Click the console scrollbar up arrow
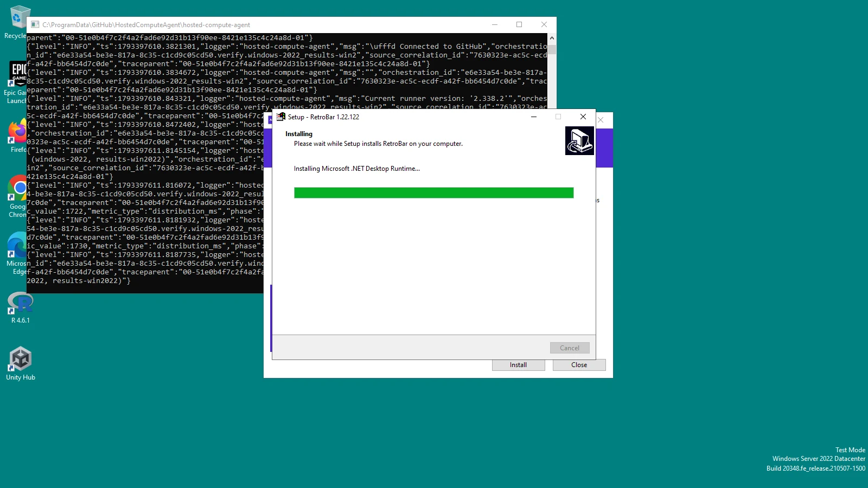The width and height of the screenshot is (868, 488). coord(552,38)
